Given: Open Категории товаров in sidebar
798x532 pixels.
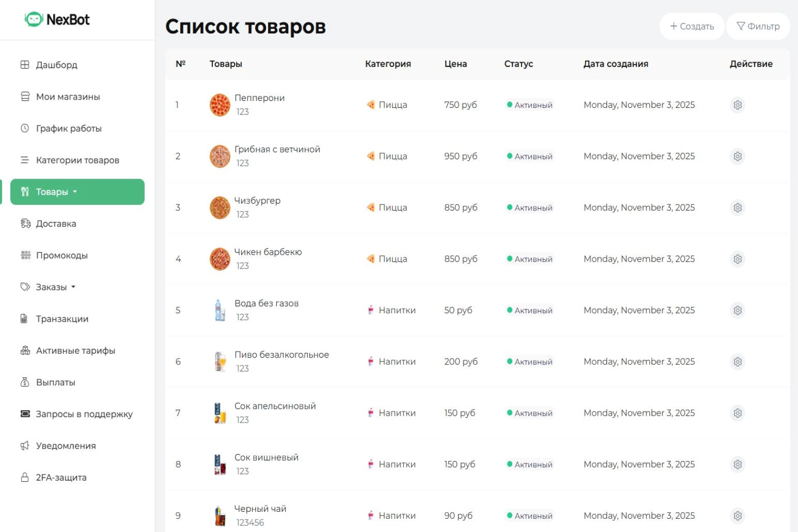Looking at the screenshot, I should point(77,160).
